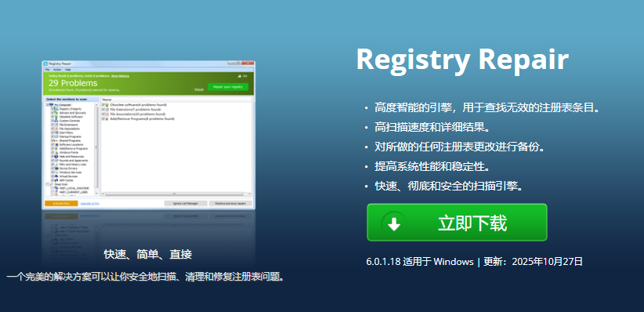Select the My Computer tree node

[63, 105]
